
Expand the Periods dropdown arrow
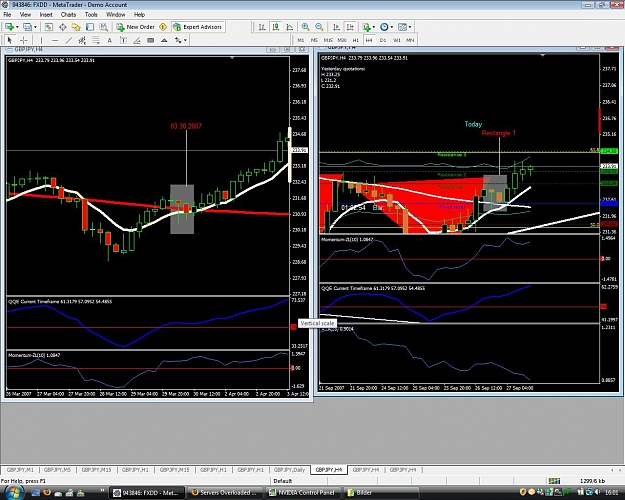(392, 27)
